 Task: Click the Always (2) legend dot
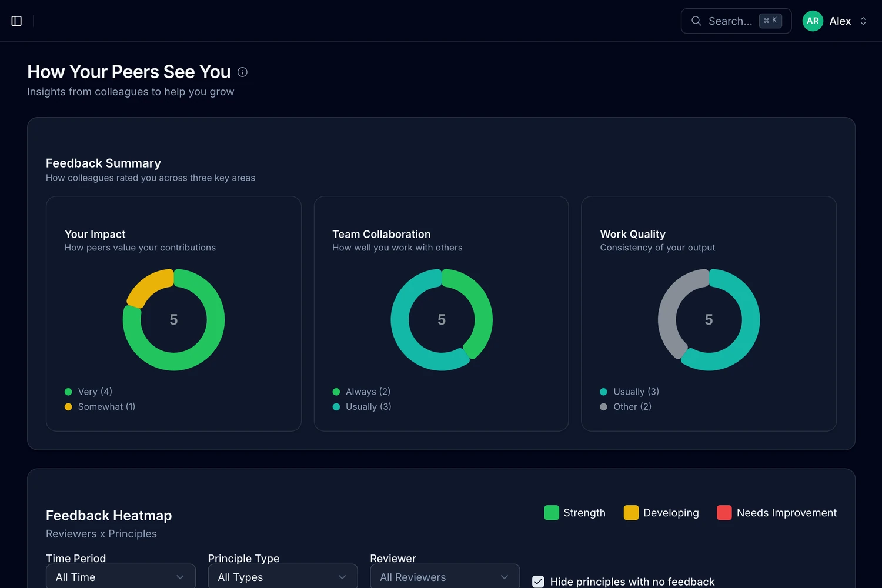point(336,392)
